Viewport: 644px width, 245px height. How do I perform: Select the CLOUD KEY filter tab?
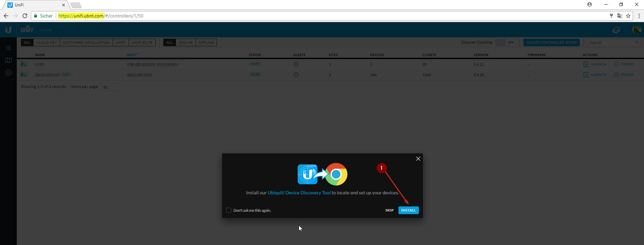pyautogui.click(x=47, y=42)
